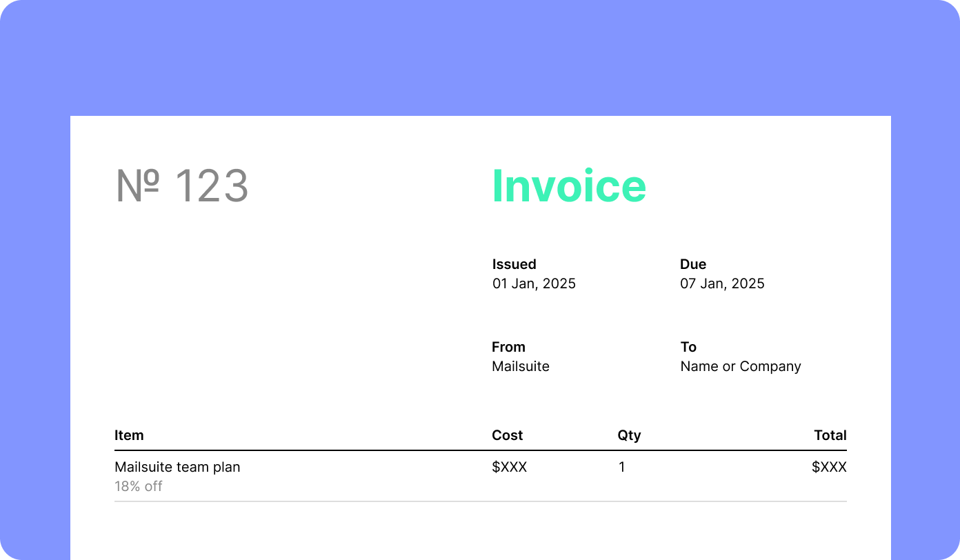Edit the issued date 01 Jan, 2025

coord(533,283)
